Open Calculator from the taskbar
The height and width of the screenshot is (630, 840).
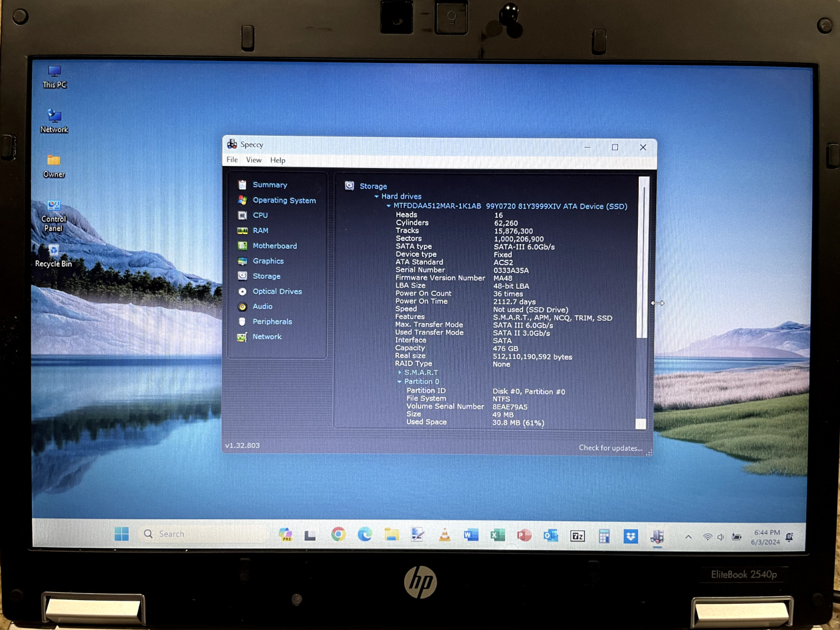click(604, 536)
